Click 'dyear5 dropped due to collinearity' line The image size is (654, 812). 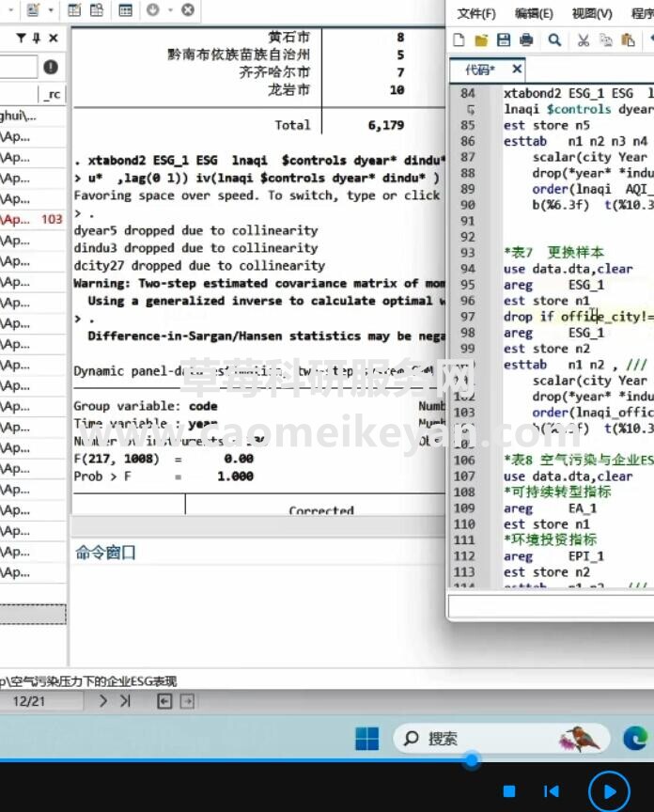tap(195, 230)
